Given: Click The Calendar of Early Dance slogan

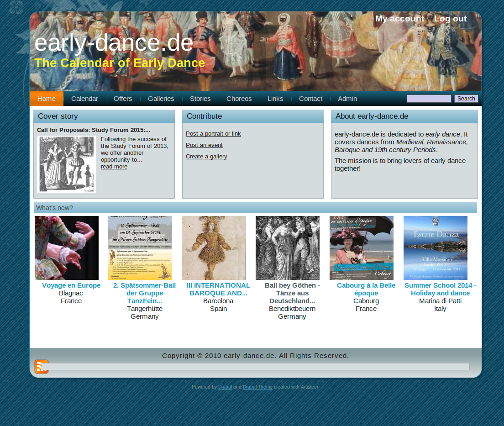Looking at the screenshot, I should [120, 63].
